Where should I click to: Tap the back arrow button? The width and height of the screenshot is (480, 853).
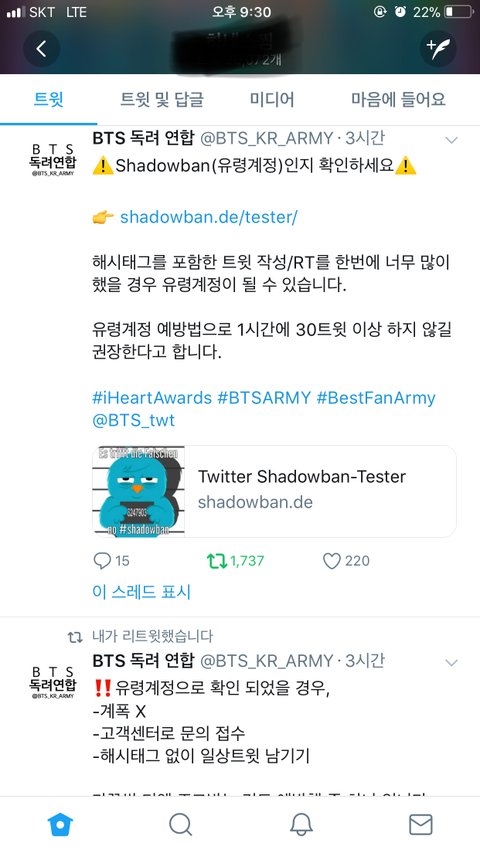[41, 48]
